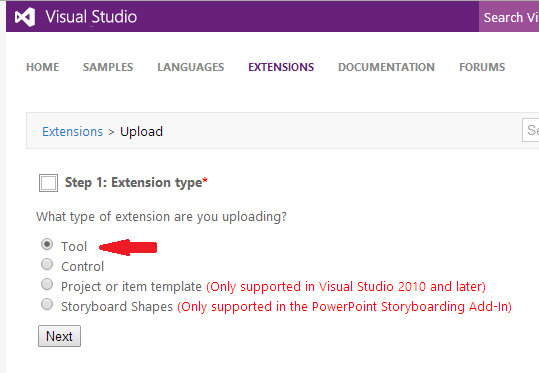Select the Control radio button
Viewport: 539px width, 373px height.
coord(47,264)
